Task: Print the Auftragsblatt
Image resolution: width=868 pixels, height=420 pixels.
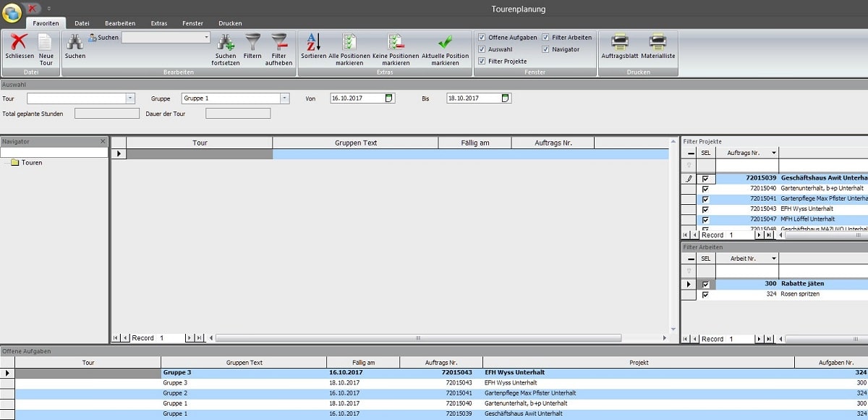Action: tap(619, 43)
